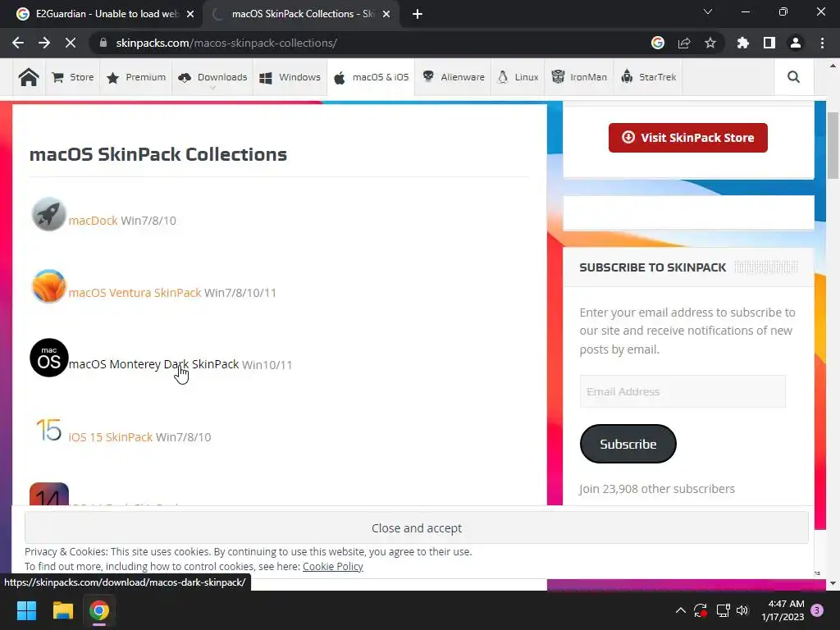
Task: Open the taskbar clock and date
Action: point(783,610)
